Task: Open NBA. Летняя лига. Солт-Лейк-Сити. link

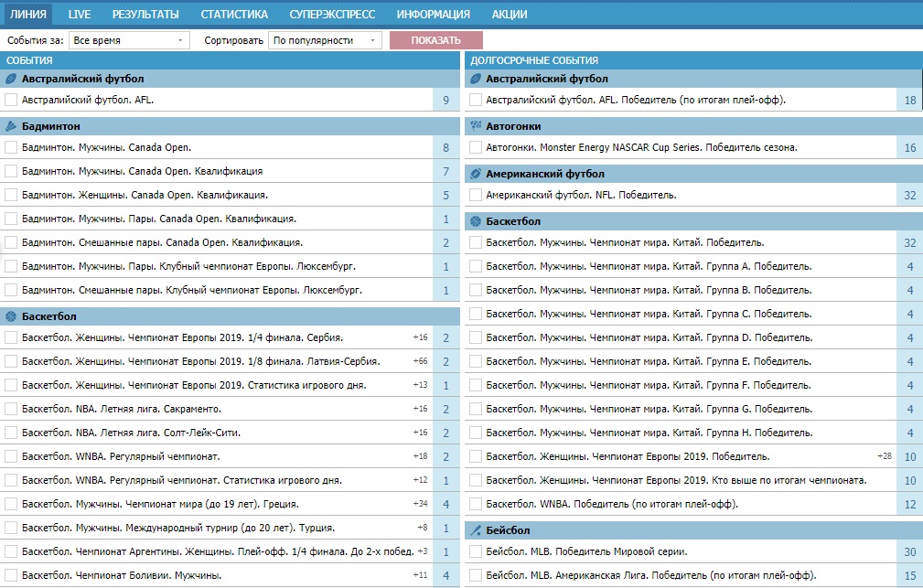Action: (131, 433)
